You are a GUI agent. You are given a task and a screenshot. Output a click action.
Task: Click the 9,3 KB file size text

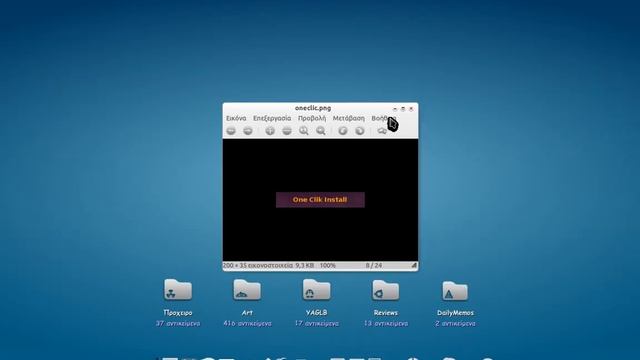[x=305, y=266]
